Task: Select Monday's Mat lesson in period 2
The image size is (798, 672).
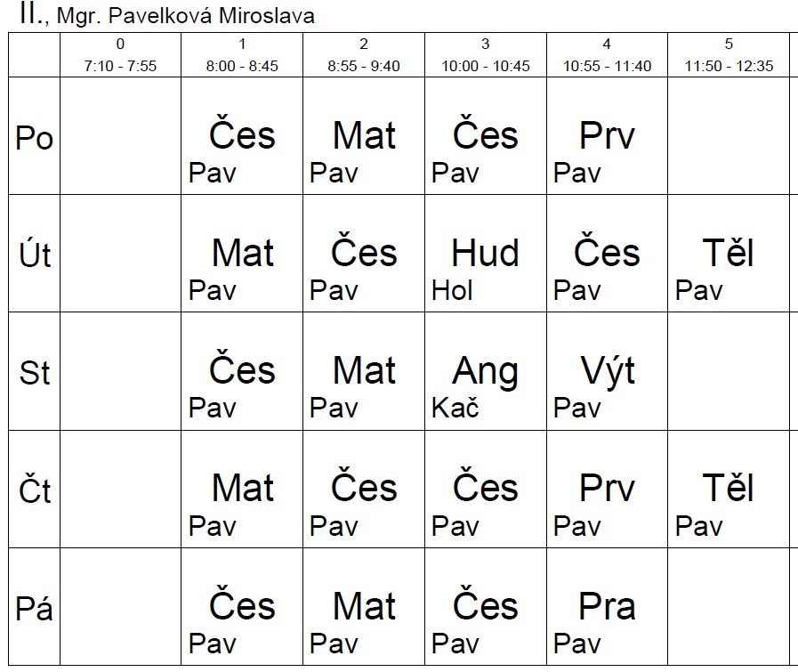Action: [x=364, y=136]
